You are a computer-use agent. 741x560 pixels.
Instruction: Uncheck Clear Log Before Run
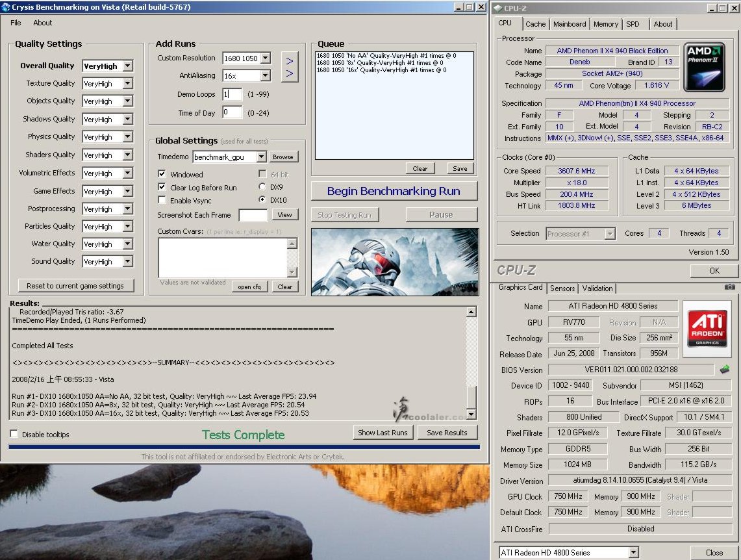click(162, 187)
